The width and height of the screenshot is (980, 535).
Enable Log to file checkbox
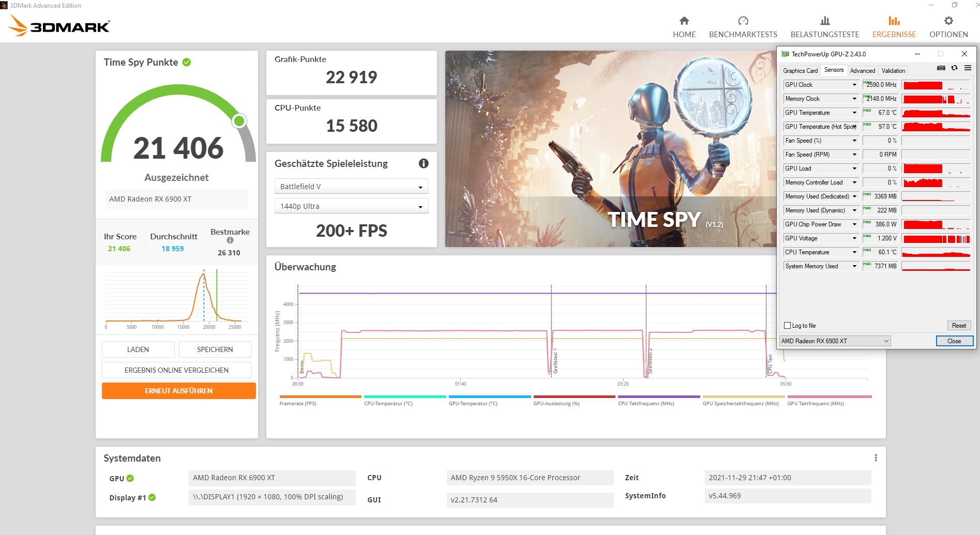point(788,326)
